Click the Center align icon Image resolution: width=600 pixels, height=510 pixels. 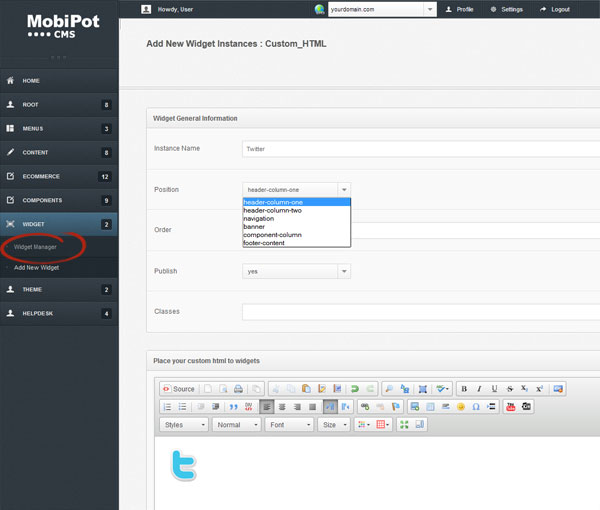point(282,407)
